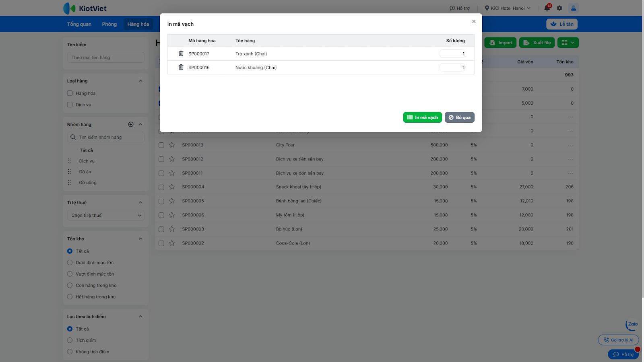
Task: Select Còn hàng trong kho radio
Action: coord(70,285)
